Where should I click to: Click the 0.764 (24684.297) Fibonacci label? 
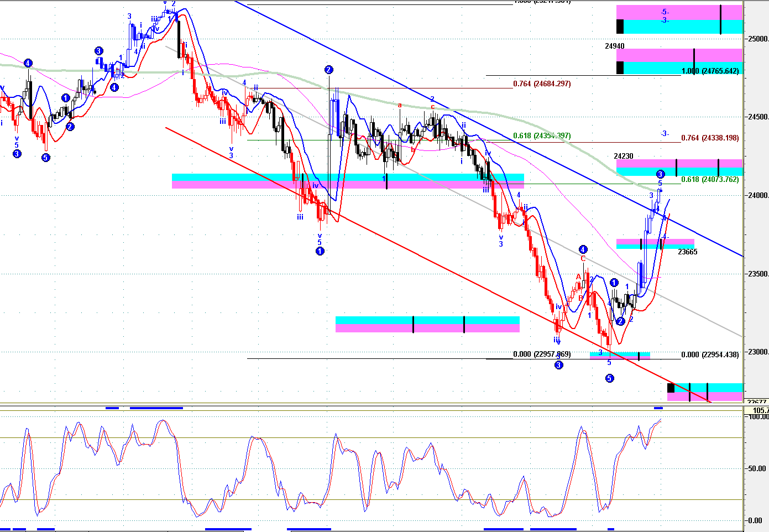(542, 84)
